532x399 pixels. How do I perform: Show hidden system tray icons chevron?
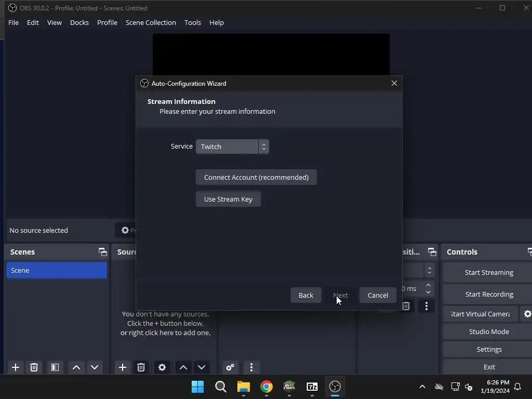click(x=422, y=387)
